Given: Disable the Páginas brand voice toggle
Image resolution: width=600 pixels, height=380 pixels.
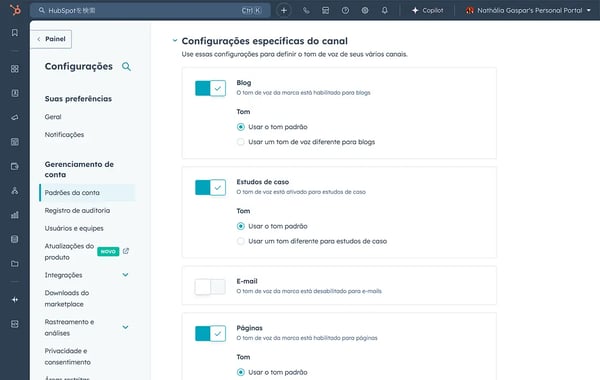Looking at the screenshot, I should pyautogui.click(x=210, y=333).
